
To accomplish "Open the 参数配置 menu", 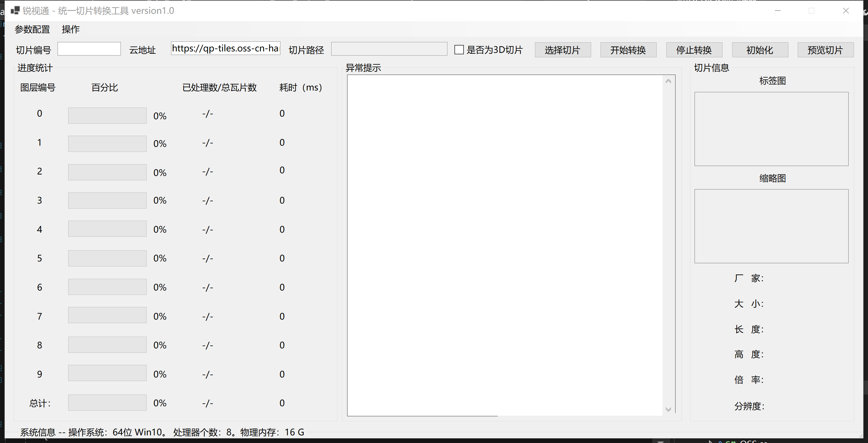I will tap(32, 29).
